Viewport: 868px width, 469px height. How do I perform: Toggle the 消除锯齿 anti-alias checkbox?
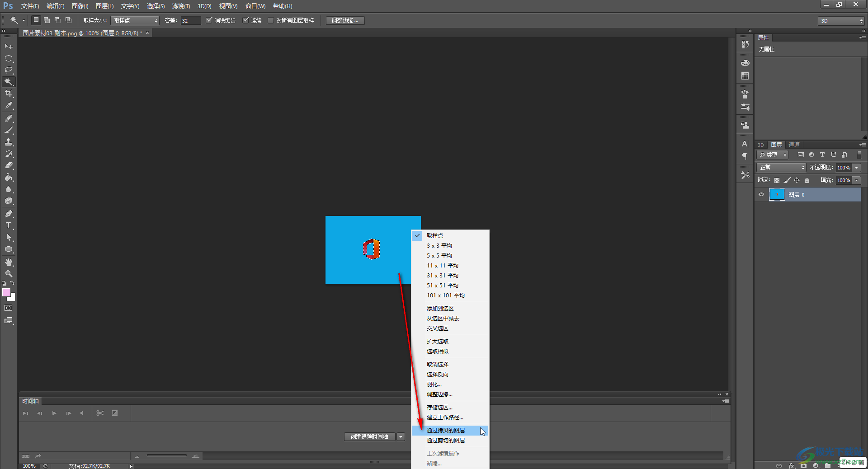pos(209,20)
